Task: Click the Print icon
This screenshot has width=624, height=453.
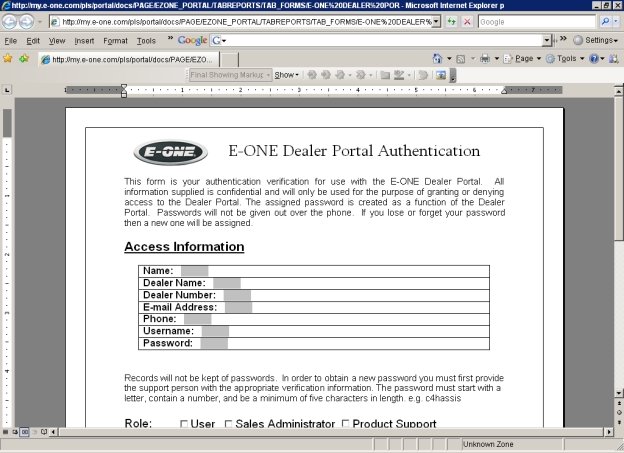Action: pos(485,59)
